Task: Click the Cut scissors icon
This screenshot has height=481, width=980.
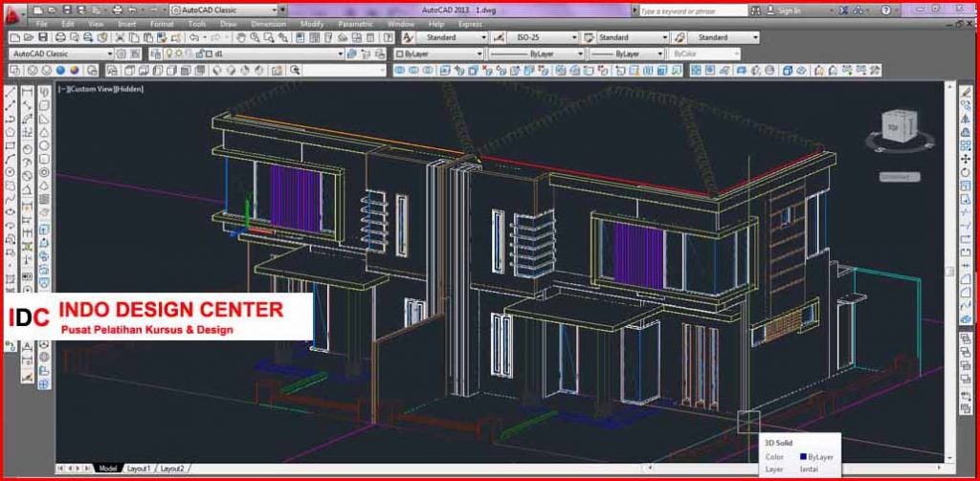Action: click(119, 37)
